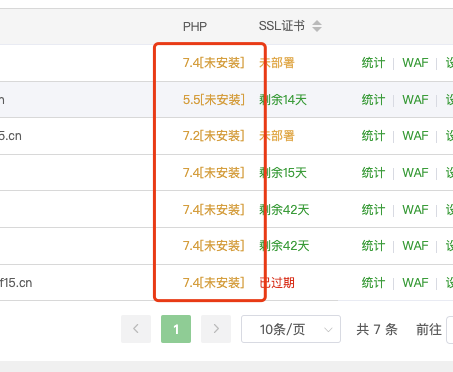
Task: Sort by the SSL证书 column arrows
Action: point(317,26)
